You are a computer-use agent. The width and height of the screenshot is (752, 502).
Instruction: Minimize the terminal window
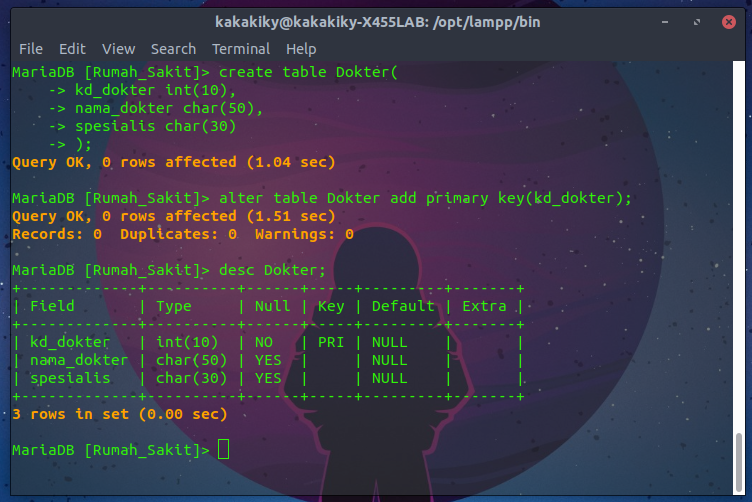(x=665, y=22)
